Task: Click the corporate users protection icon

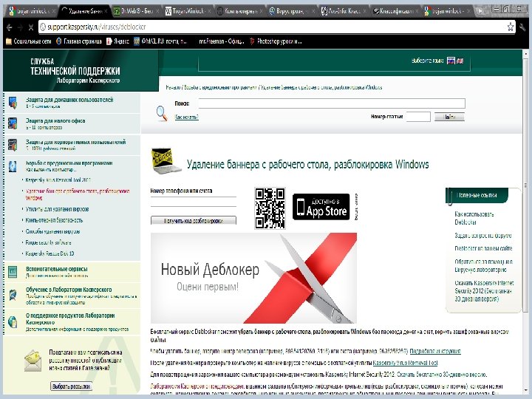Action: [13, 145]
